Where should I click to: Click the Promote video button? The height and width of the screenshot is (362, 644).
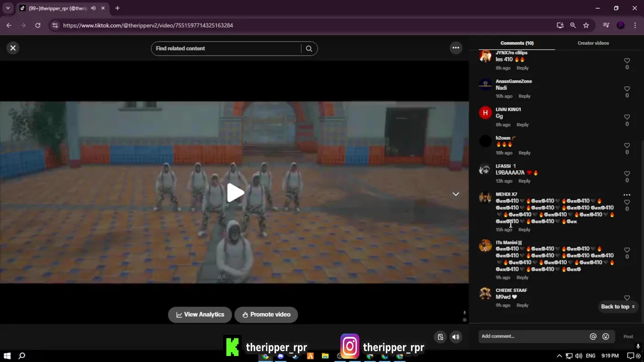click(266, 314)
